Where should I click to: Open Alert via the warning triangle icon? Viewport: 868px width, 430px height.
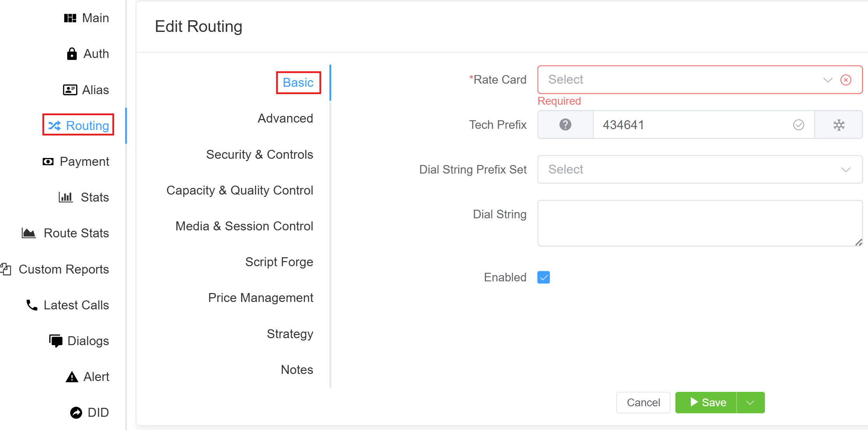(72, 377)
